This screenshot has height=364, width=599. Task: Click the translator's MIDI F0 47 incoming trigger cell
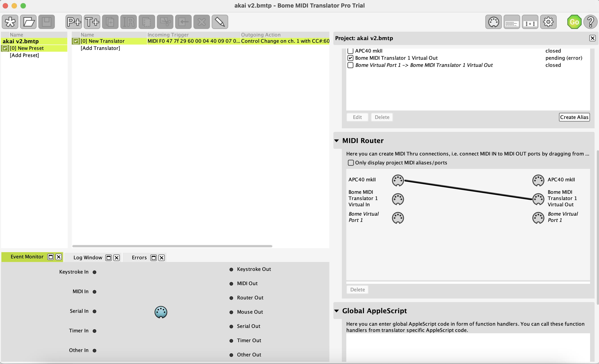pos(194,41)
